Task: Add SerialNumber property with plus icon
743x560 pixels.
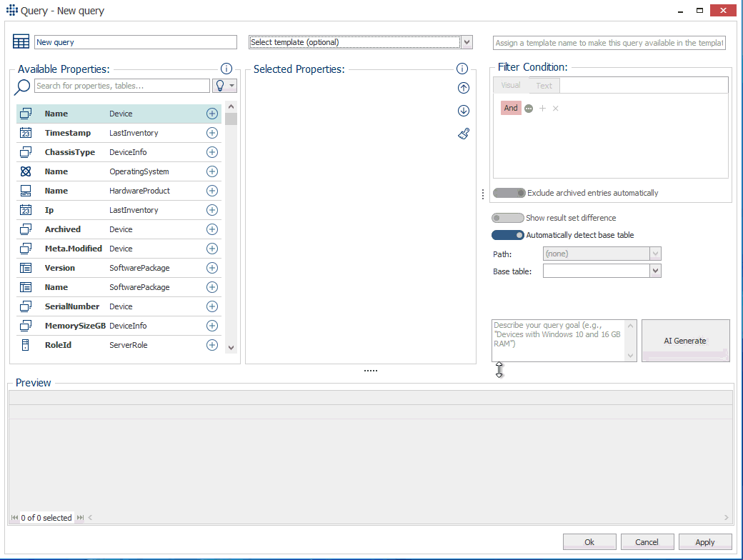Action: click(x=211, y=306)
